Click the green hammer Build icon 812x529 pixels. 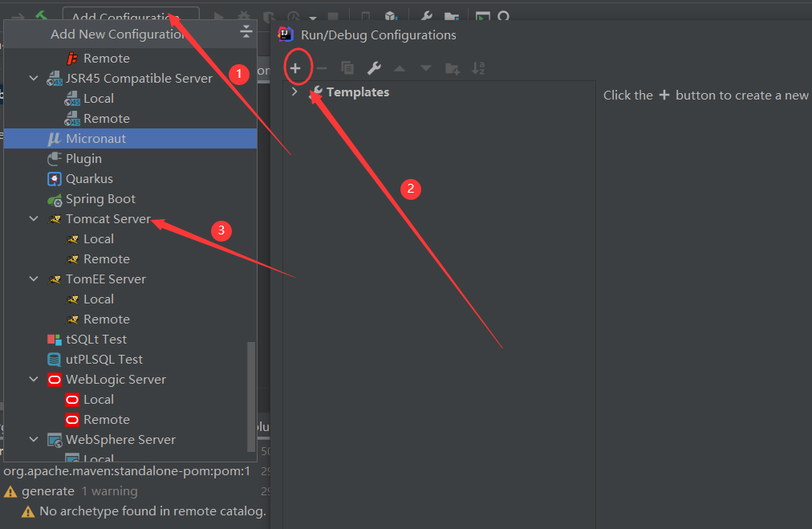coord(41,15)
